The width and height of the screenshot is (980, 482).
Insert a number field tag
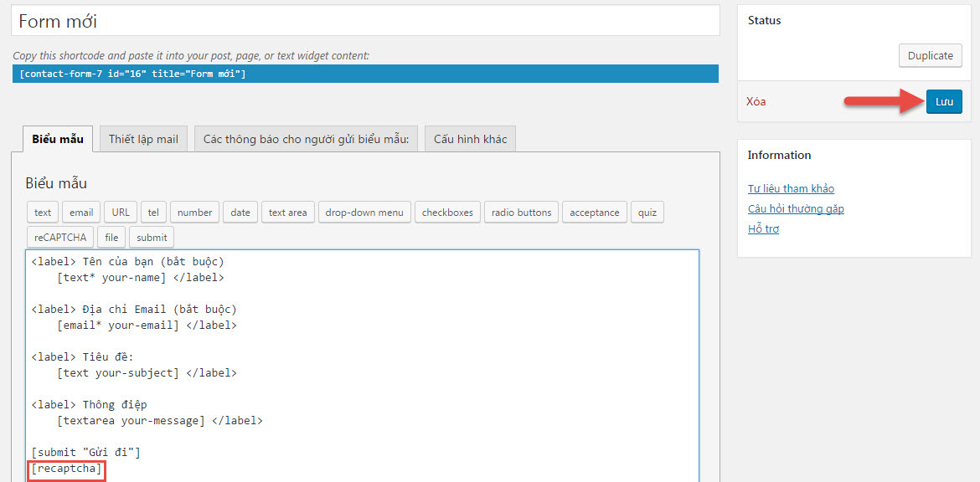point(194,212)
